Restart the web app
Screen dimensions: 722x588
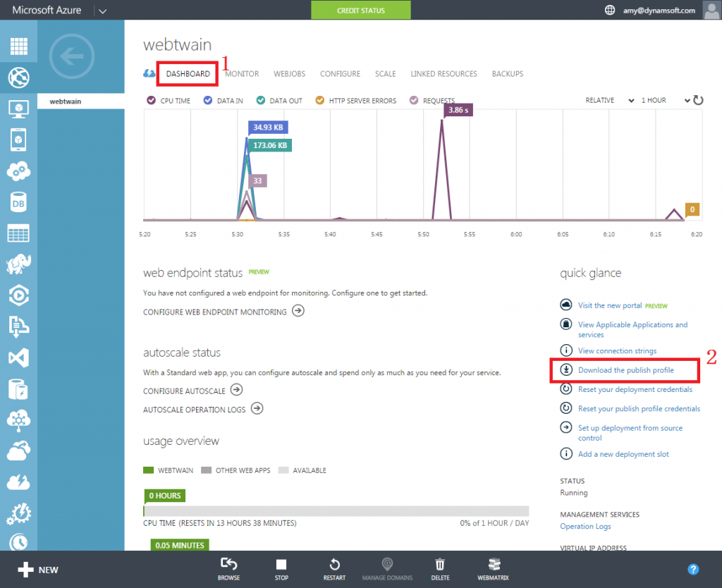click(334, 569)
